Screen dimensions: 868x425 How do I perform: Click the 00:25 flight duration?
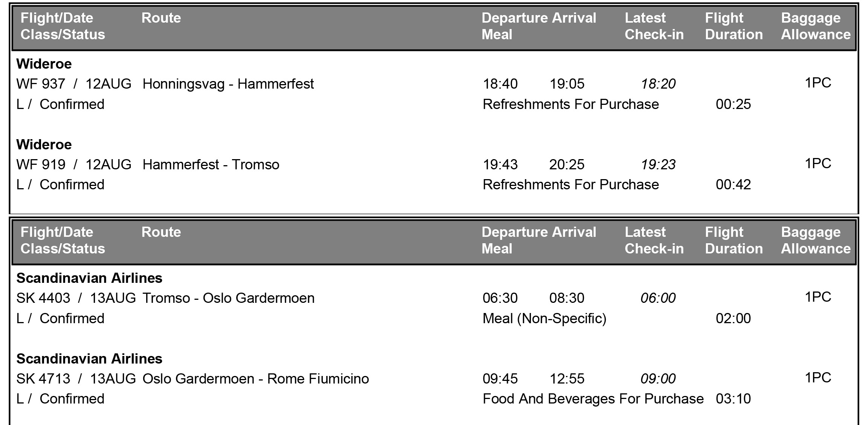click(x=733, y=104)
